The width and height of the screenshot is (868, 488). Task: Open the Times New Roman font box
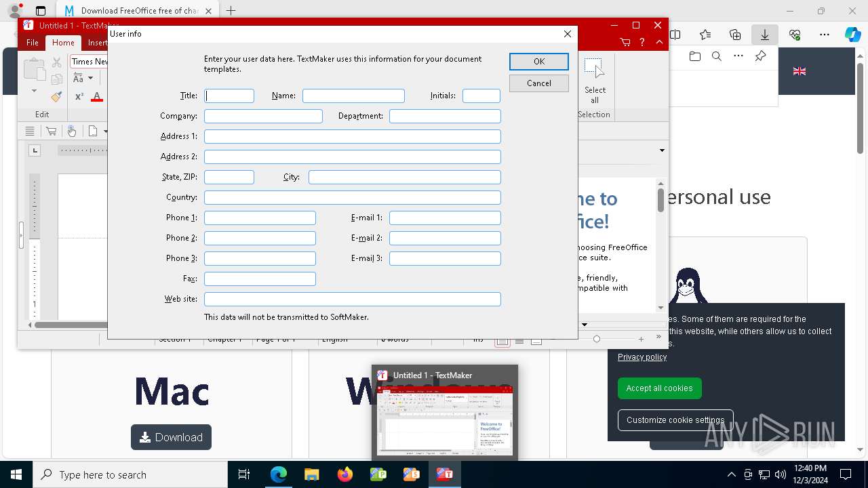click(90, 62)
